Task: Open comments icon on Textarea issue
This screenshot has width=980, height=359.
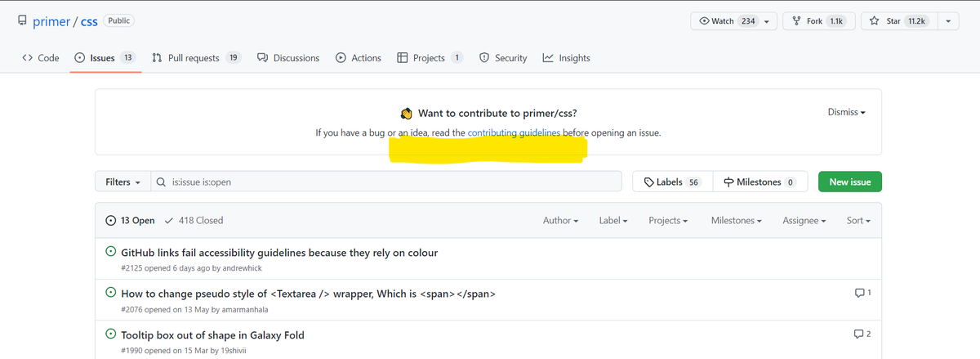Action: point(862,293)
